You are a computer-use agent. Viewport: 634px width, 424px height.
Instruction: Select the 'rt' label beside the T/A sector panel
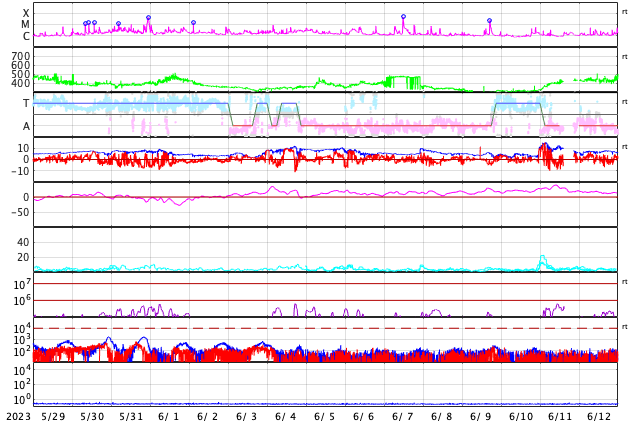click(x=624, y=101)
